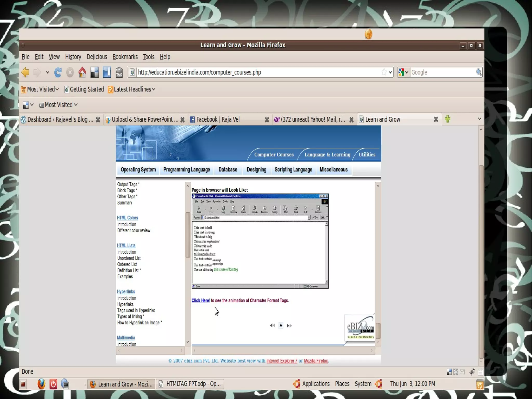532x399 pixels.
Task: Click the Delicious TAG bookmark icon
Action: tap(119, 72)
